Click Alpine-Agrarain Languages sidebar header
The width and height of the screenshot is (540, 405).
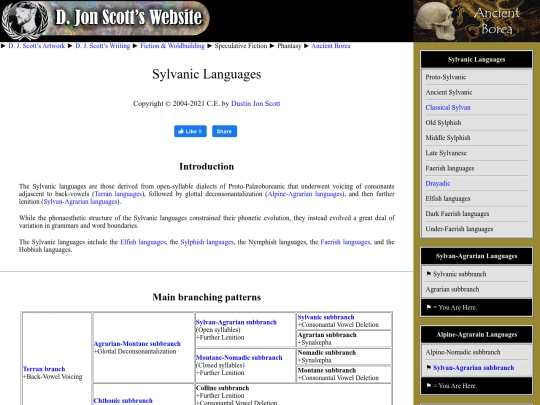477,334
